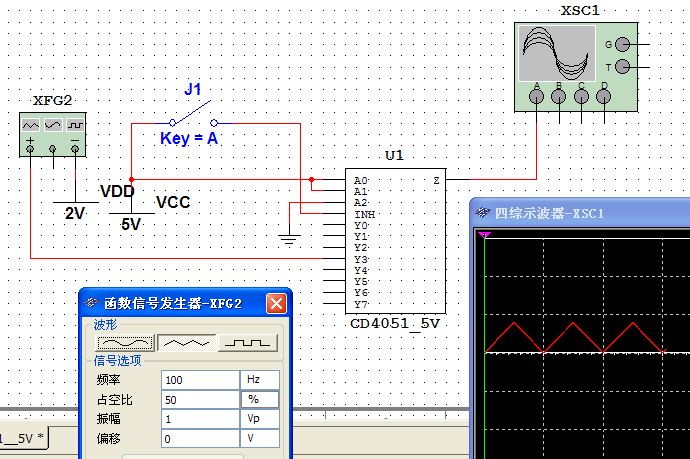The width and height of the screenshot is (690, 459).
Task: Click the frequency field showing 100
Action: click(x=200, y=380)
